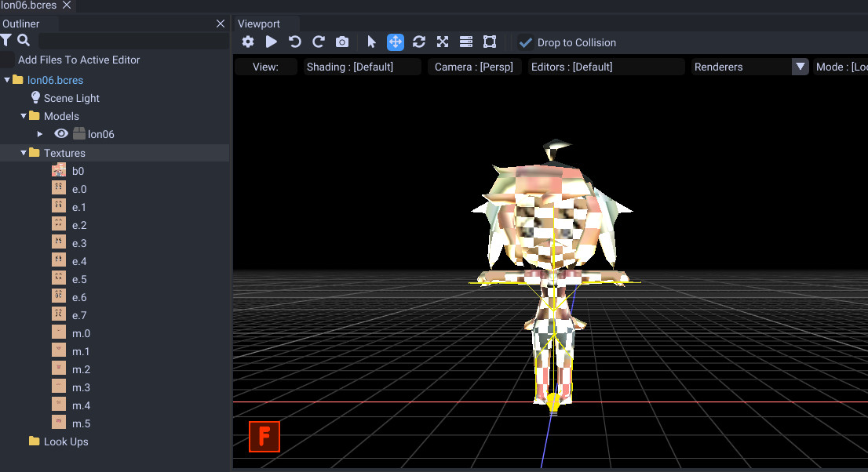Take a viewport screenshot with the camera icon

342,42
